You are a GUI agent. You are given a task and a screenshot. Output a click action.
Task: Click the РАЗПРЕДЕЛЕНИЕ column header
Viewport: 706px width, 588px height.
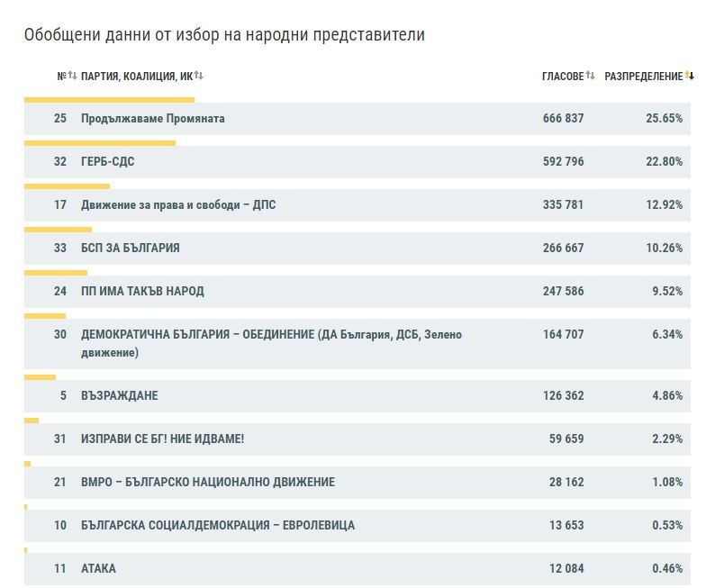point(643,76)
